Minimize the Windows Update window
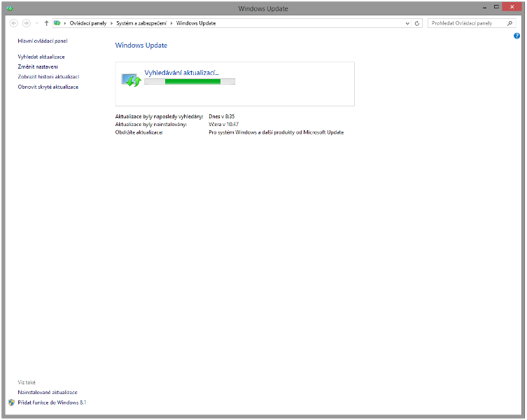 [x=484, y=8]
